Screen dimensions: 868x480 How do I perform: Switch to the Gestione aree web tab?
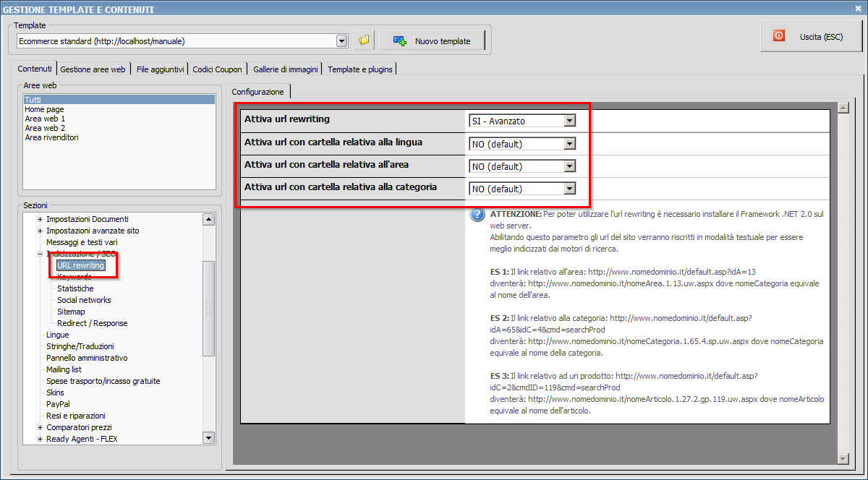[93, 69]
